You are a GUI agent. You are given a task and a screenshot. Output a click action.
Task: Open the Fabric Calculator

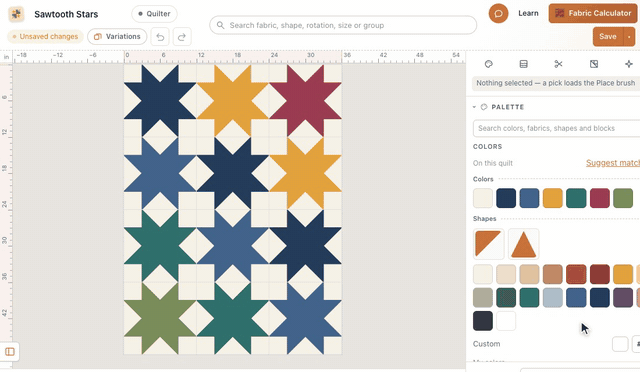[x=593, y=13]
